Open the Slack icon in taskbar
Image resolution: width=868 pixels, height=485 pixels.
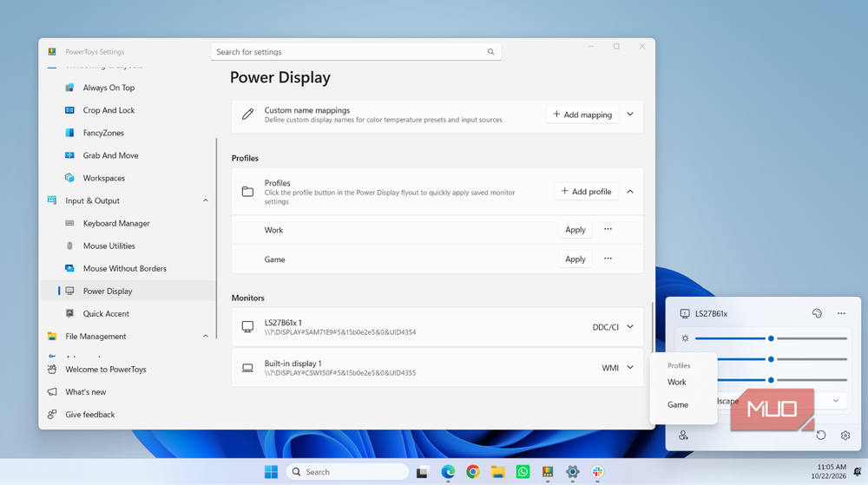(x=597, y=472)
